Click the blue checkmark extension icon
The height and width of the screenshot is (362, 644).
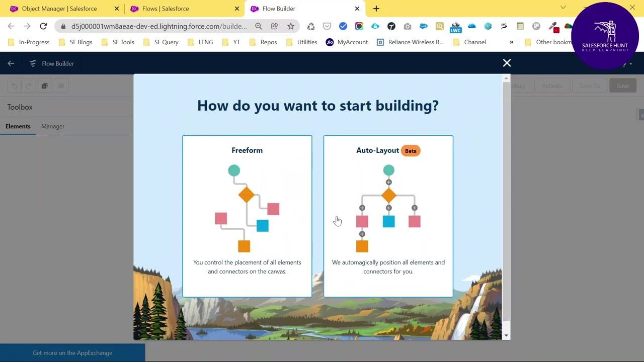343,26
